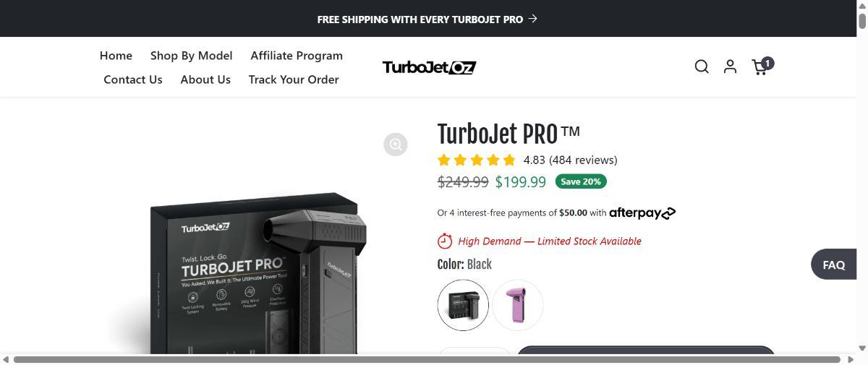Open About Us page
This screenshot has height=365, width=868.
(x=205, y=80)
